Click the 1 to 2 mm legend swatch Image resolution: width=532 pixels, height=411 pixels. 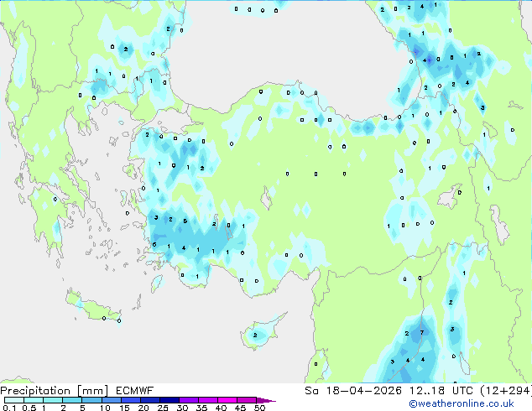pyautogui.click(x=53, y=400)
